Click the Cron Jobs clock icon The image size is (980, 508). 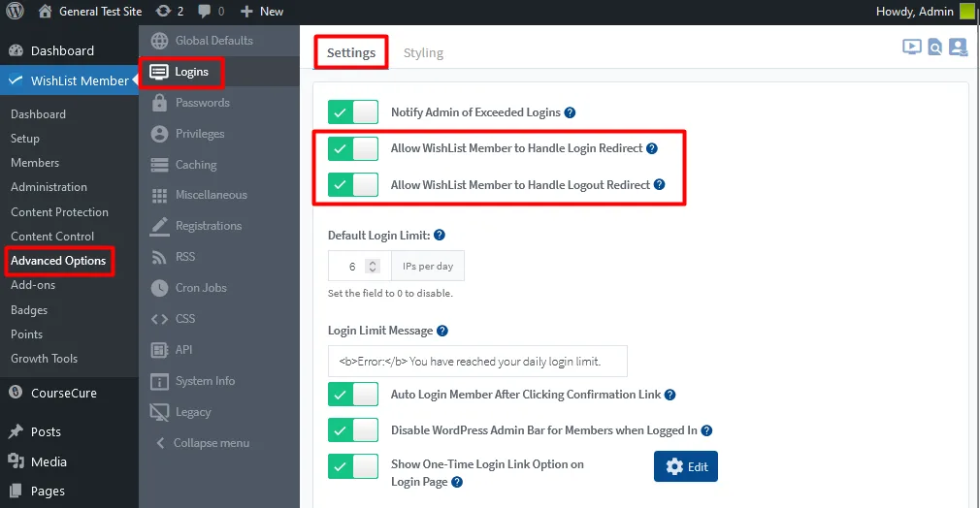pos(159,288)
